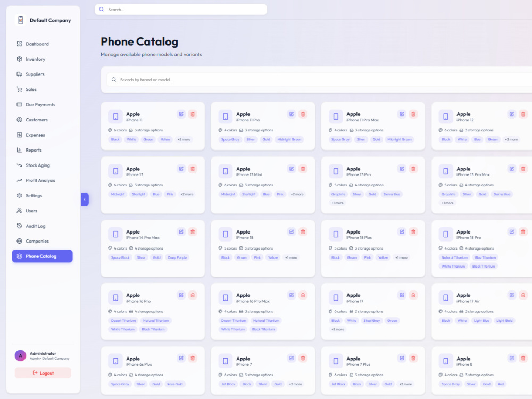This screenshot has height=399, width=532.
Task: Open Stock Aging
Action: click(43, 165)
